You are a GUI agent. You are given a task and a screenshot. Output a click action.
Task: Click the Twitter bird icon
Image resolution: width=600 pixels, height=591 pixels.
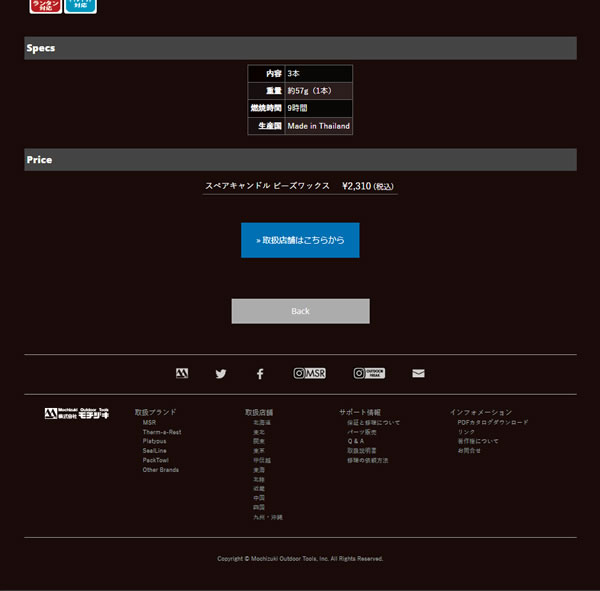tap(221, 374)
